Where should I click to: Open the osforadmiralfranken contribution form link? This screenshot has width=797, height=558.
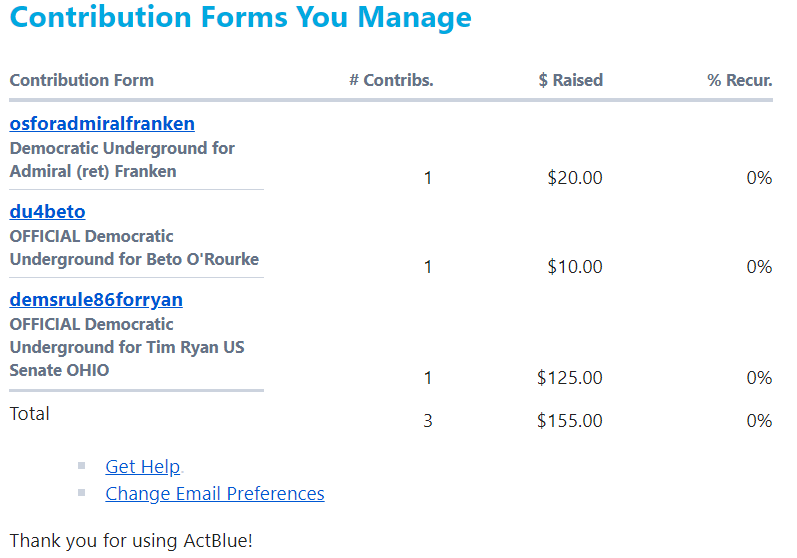tap(102, 124)
